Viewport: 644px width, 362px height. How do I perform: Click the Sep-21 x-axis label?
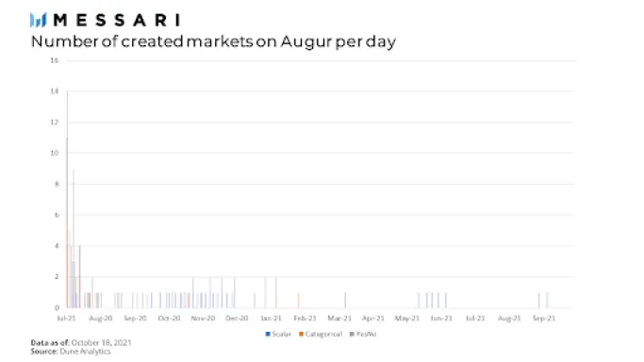[x=544, y=318]
